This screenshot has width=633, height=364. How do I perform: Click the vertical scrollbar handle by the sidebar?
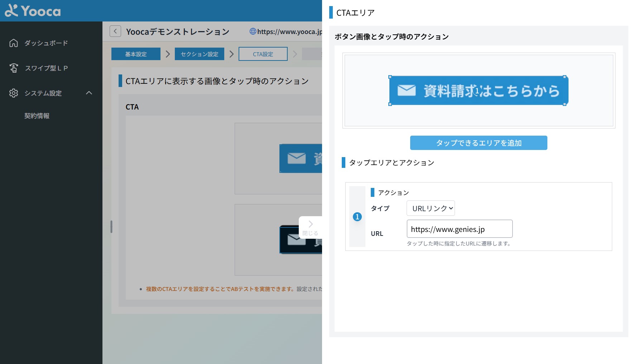pyautogui.click(x=111, y=227)
